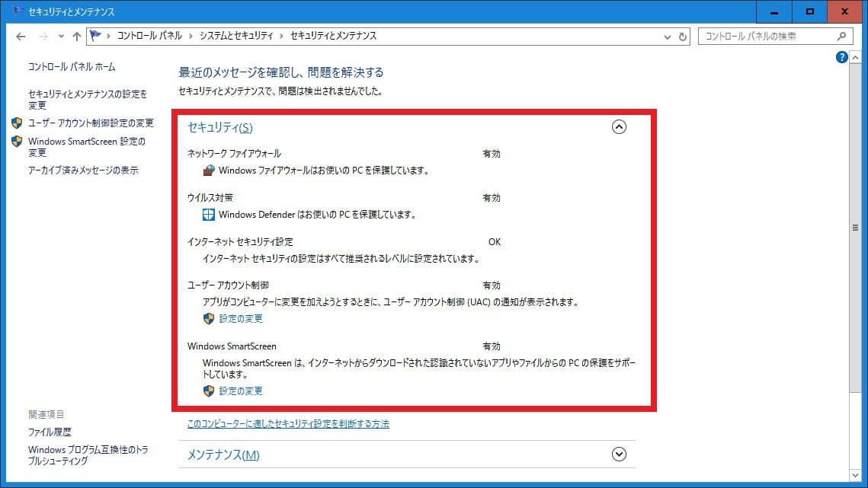Click shield icon under ユーザー アカウント制御
868x488 pixels.
pos(209,319)
